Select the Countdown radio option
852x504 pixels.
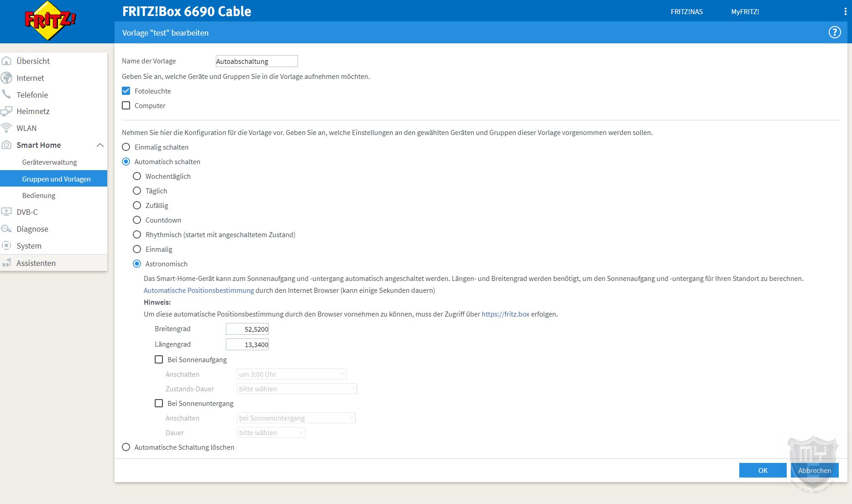(137, 220)
